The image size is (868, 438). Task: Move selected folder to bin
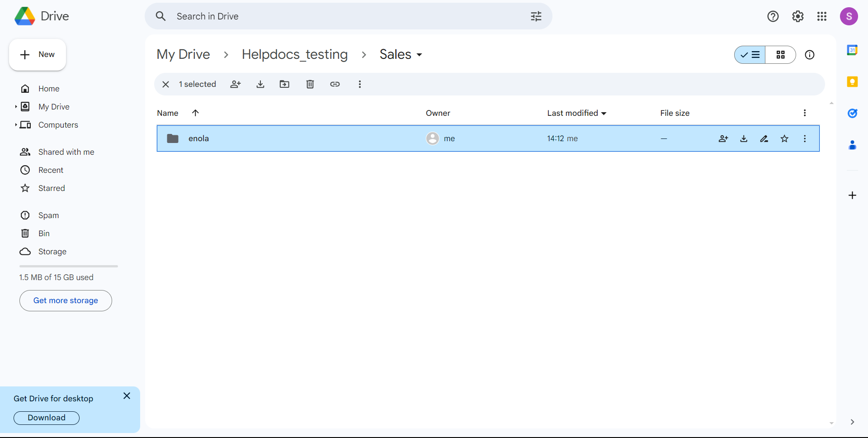click(310, 84)
